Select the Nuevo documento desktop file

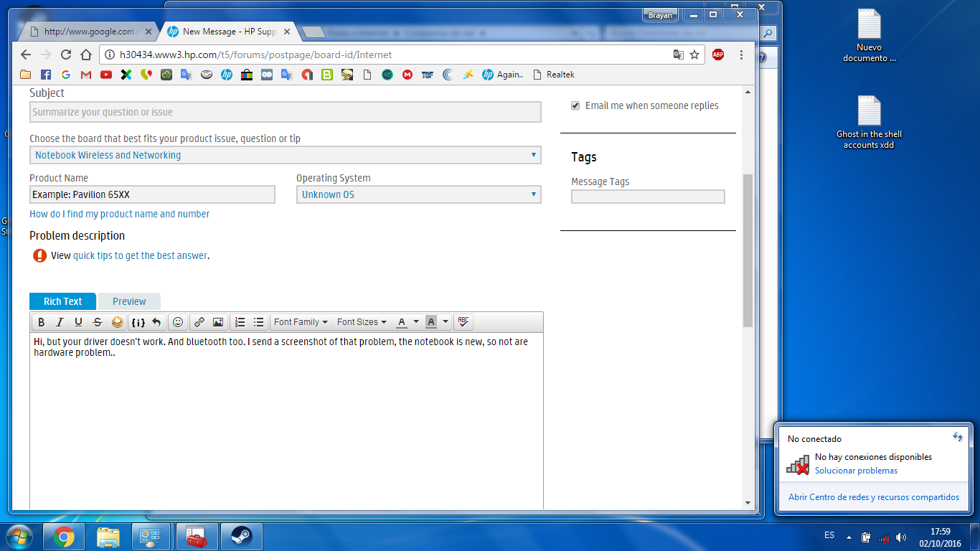[x=870, y=37]
